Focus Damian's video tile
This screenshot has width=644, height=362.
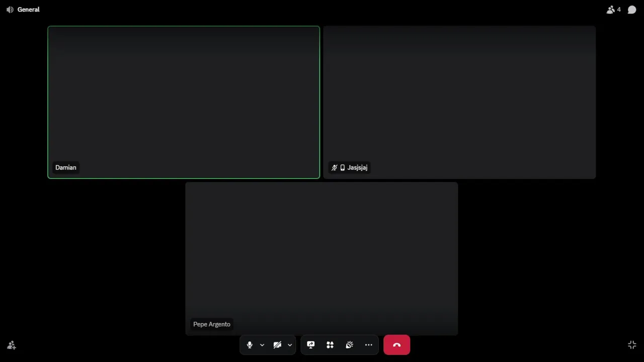coord(184,102)
